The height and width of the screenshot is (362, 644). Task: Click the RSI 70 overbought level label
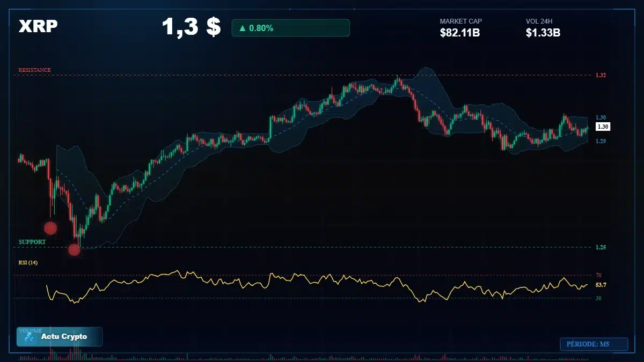(x=598, y=275)
